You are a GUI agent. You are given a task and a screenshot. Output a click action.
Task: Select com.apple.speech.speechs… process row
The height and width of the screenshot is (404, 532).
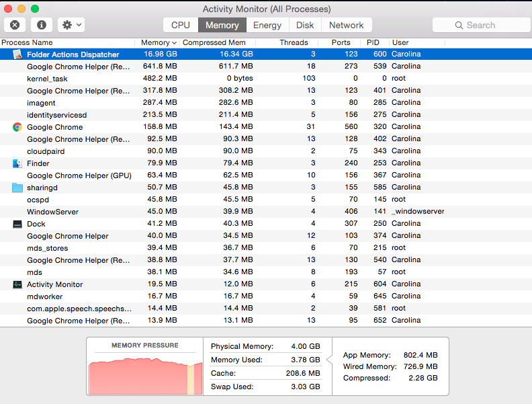tap(266, 309)
